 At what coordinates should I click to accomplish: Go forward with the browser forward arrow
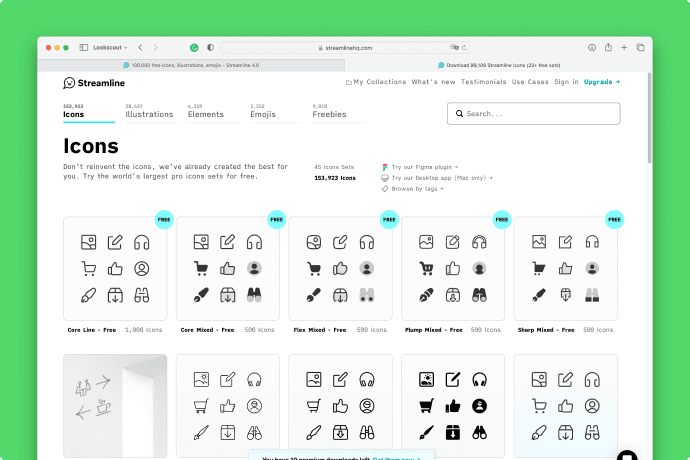(x=155, y=48)
